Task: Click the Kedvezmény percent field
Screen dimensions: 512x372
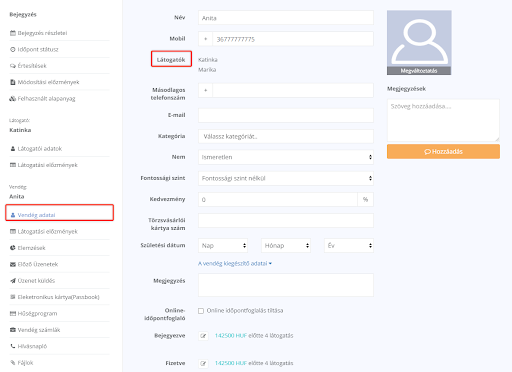Action: pyautogui.click(x=278, y=199)
